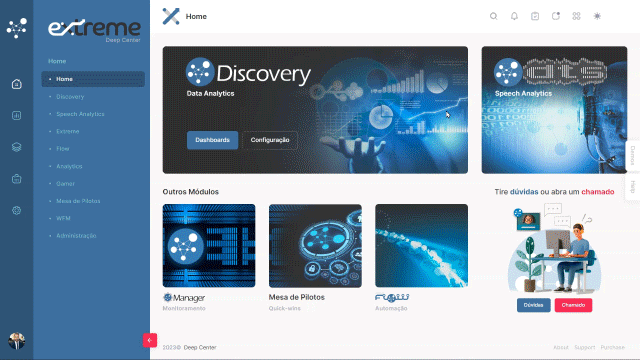The image size is (640, 360).
Task: Select Analytics in the sidebar menu
Action: [69, 166]
